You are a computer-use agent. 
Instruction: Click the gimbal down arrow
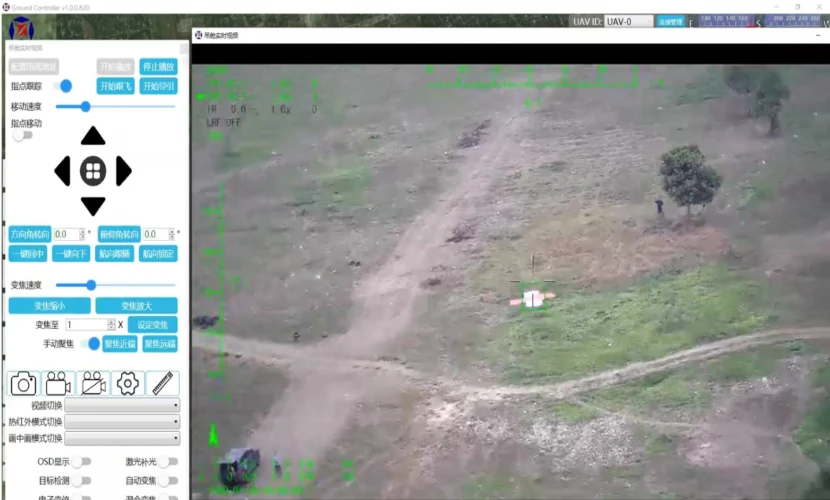click(93, 206)
